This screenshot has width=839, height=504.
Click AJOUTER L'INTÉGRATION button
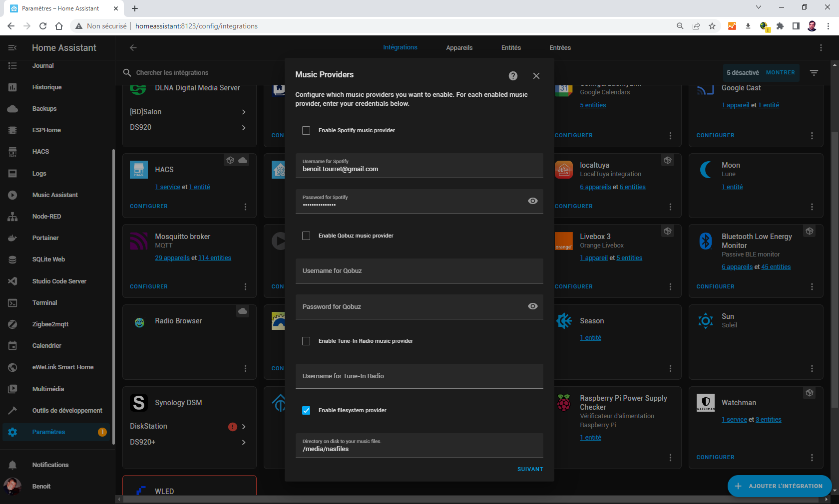(779, 486)
